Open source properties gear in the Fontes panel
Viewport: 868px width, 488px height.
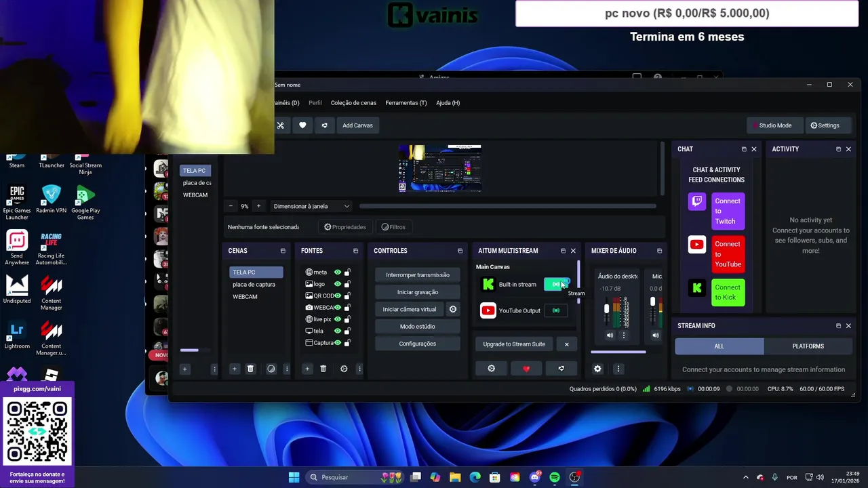pos(344,369)
